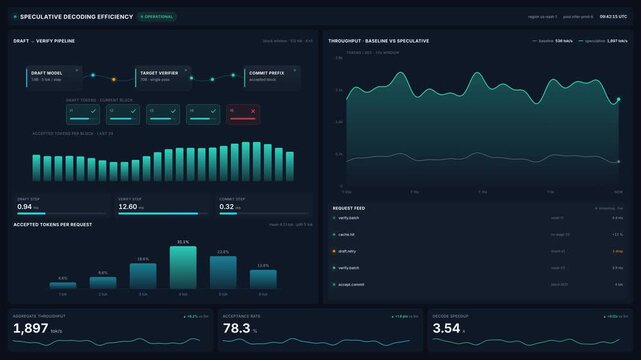641x360 pixels.
Task: Click the speculative legend entry
Action: click(603, 41)
